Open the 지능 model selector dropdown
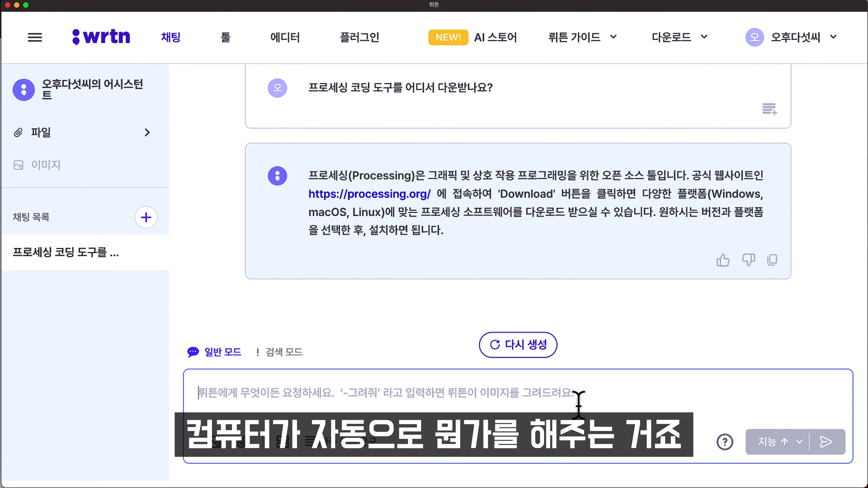Image resolution: width=868 pixels, height=488 pixels. [777, 442]
